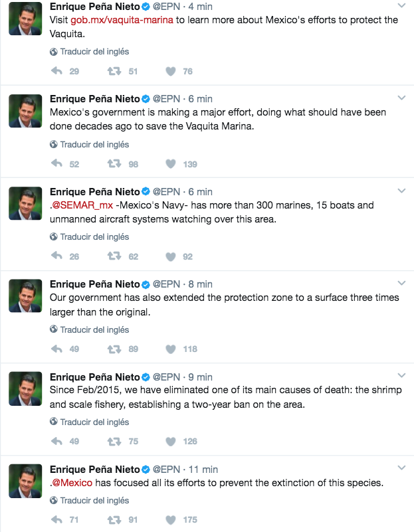Expand options chevron on the 4 min tweet
Screen dimensions: 414x532
tap(401, 6)
